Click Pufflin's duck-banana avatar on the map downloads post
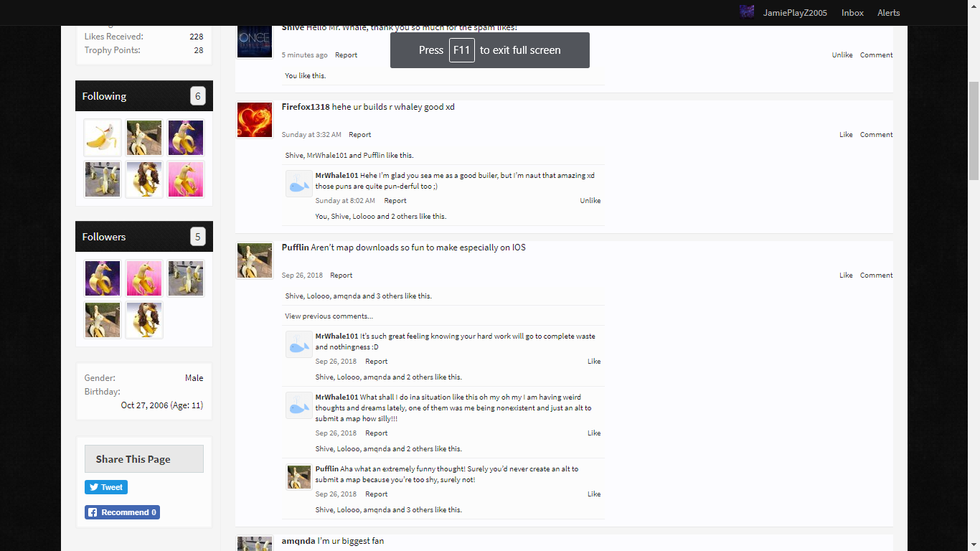This screenshot has height=551, width=980. click(x=255, y=260)
